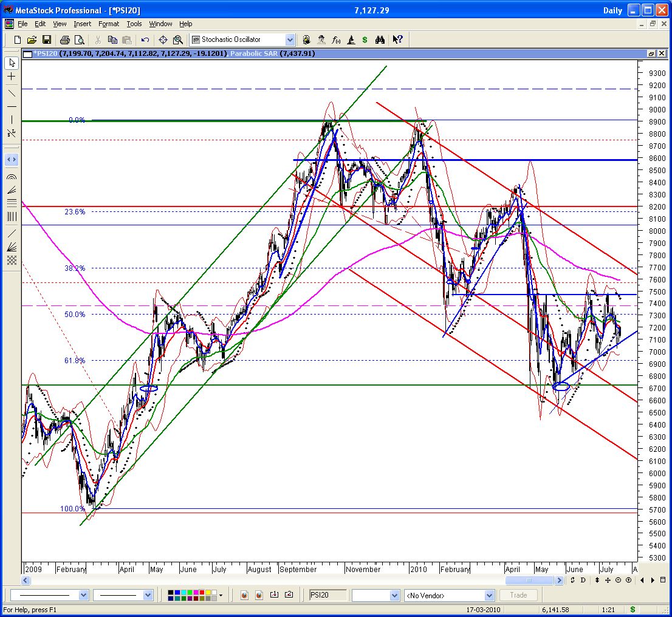Select the crosshair tool in left toolbar
672x617 pixels.
[x=12, y=77]
